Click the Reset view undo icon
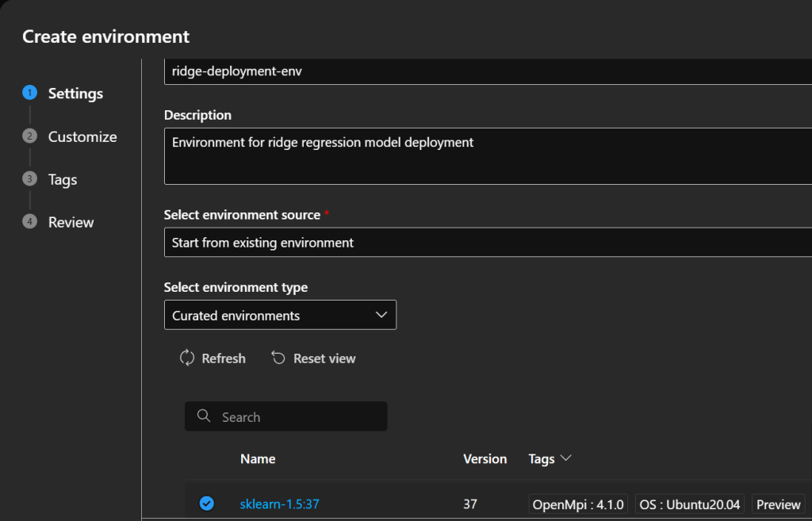This screenshot has width=812, height=521. [278, 358]
